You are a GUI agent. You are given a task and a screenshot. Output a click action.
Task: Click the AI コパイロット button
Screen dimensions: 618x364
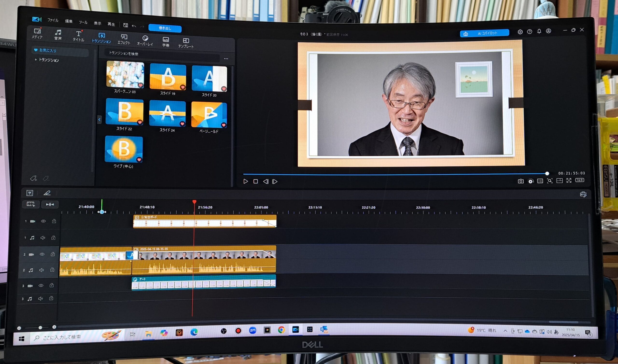pos(484,33)
